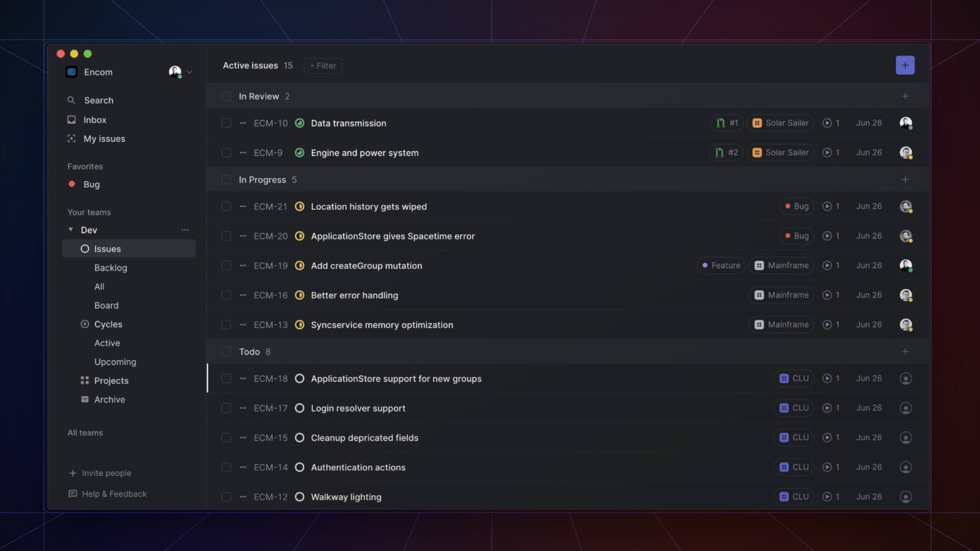Open the Projects grid icon in sidebar
Screen dimensions: 980x551
click(85, 381)
